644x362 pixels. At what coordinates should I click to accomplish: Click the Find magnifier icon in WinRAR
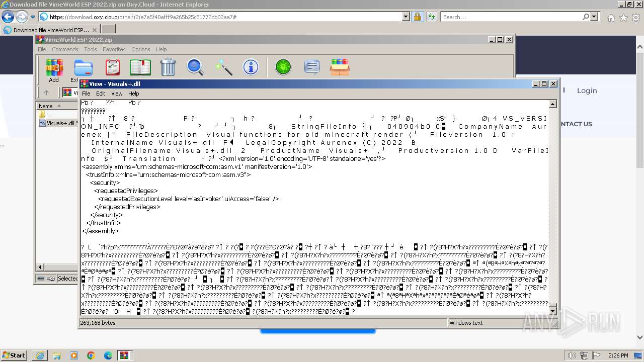[x=195, y=67]
